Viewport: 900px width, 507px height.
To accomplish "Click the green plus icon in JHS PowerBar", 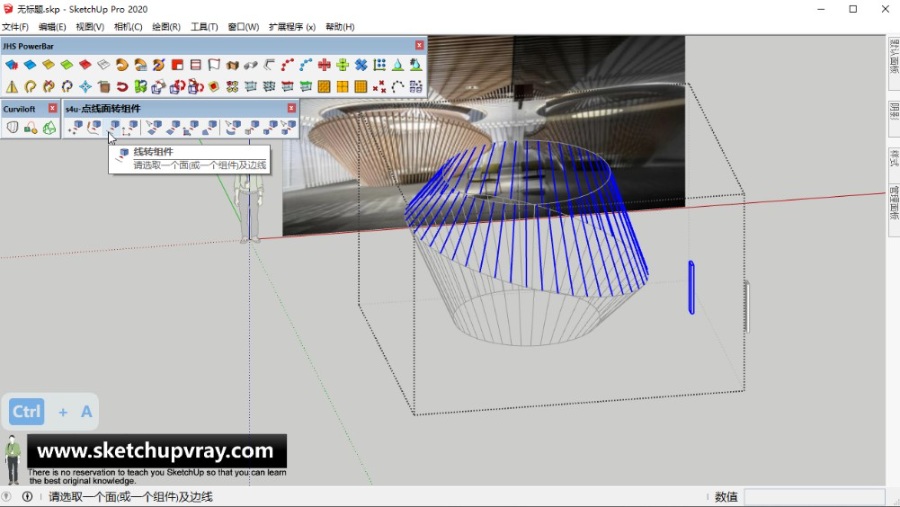I will (x=342, y=65).
